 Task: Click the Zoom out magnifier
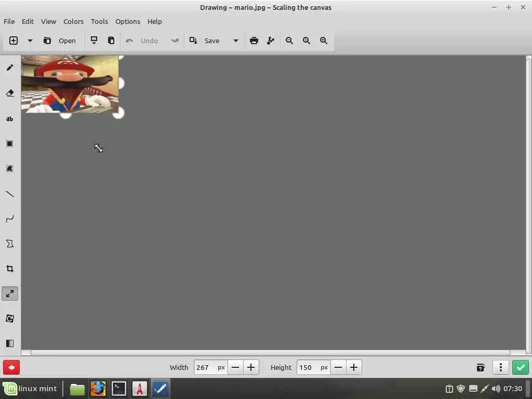click(x=289, y=41)
